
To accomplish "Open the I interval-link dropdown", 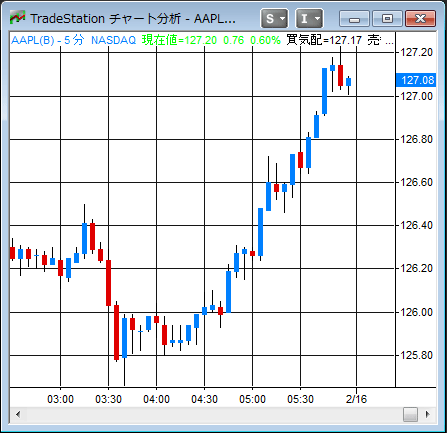I will pyautogui.click(x=309, y=18).
